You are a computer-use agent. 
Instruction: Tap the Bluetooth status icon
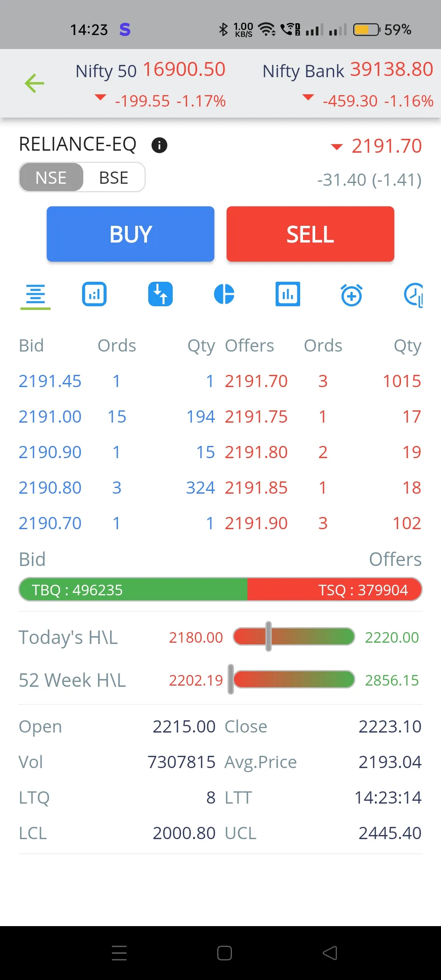tap(223, 29)
